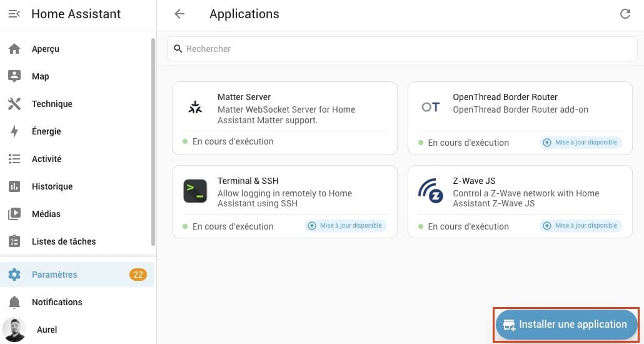Click the Z-Wave JS logo icon
This screenshot has width=644, height=344.
click(430, 191)
